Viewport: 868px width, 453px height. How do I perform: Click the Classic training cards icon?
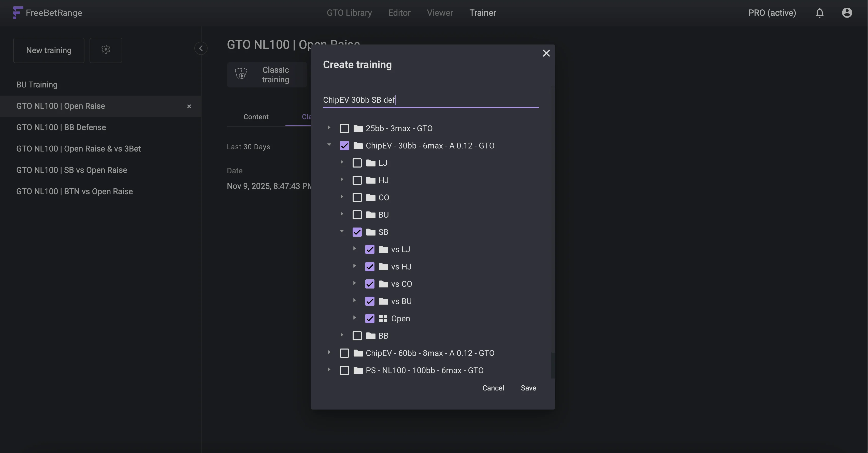tap(241, 74)
